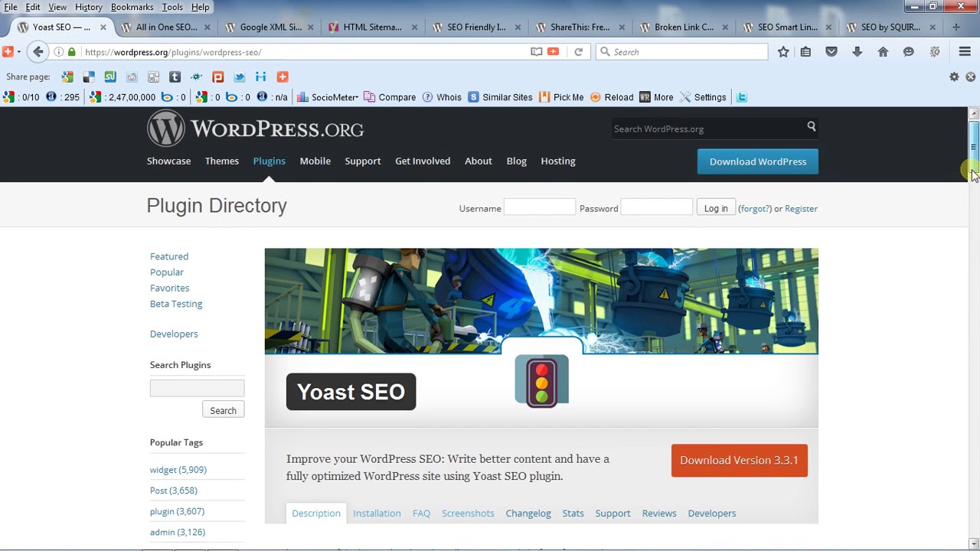Open the Changelog plugin tab

[x=528, y=514]
